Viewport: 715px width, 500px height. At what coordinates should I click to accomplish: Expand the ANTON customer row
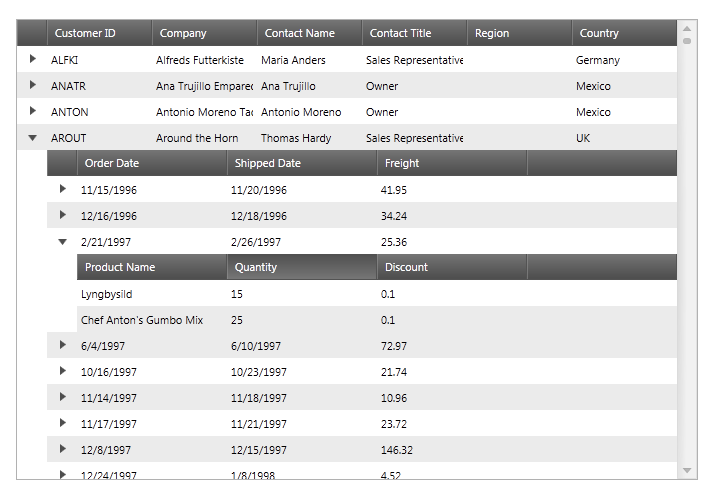[32, 111]
